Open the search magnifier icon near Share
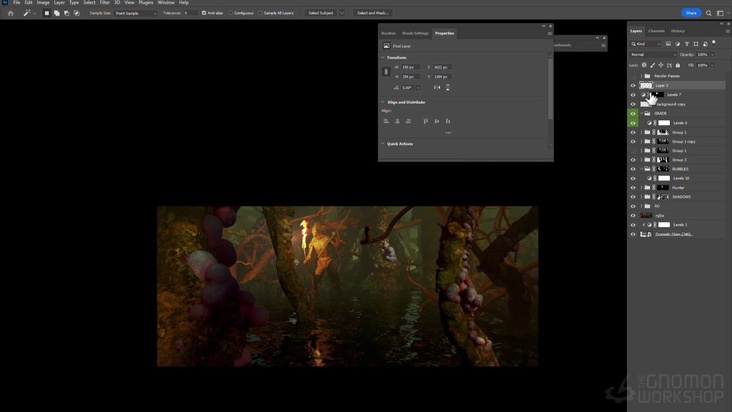732x412 pixels. (x=709, y=13)
